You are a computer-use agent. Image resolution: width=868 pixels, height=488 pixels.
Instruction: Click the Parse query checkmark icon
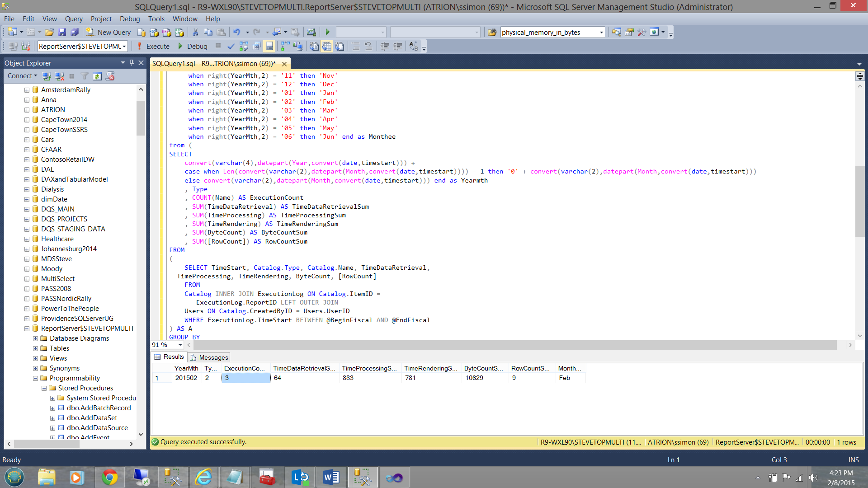(x=231, y=46)
